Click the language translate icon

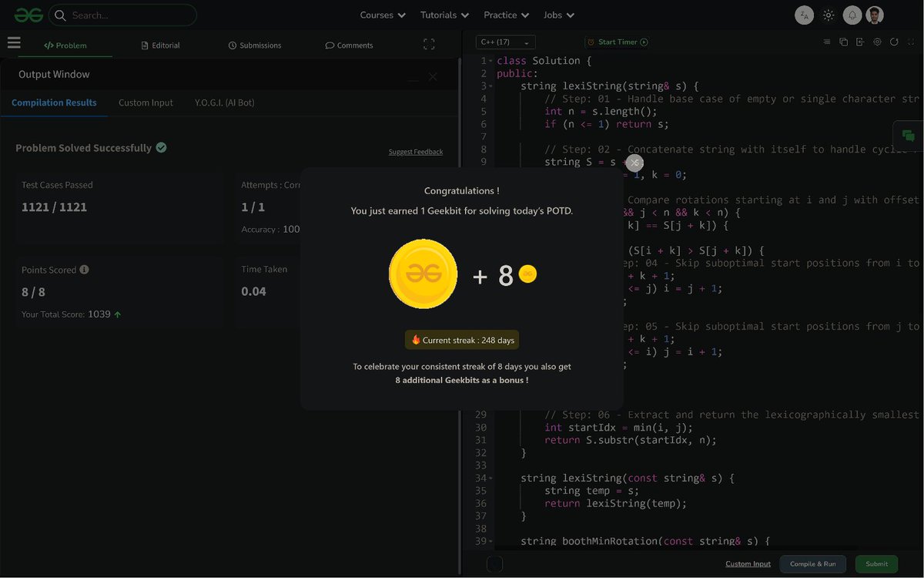804,15
